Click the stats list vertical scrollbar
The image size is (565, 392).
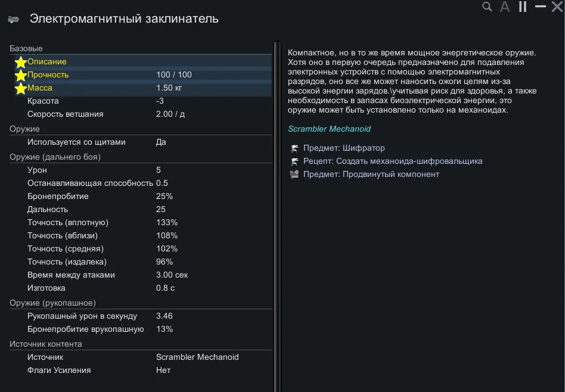coord(277,214)
